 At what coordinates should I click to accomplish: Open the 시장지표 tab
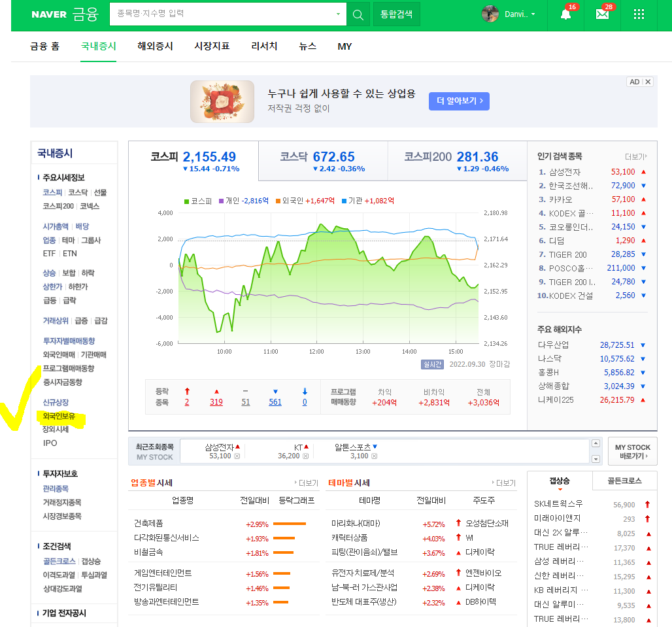point(212,46)
